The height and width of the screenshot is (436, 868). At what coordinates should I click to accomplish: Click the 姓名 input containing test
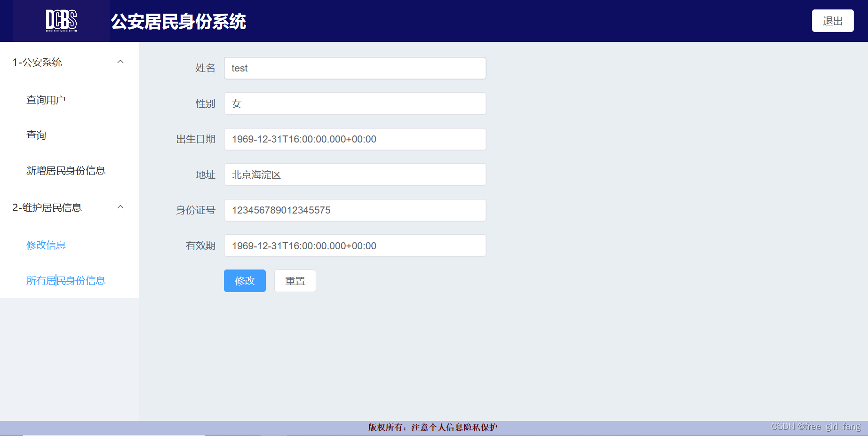tap(355, 68)
